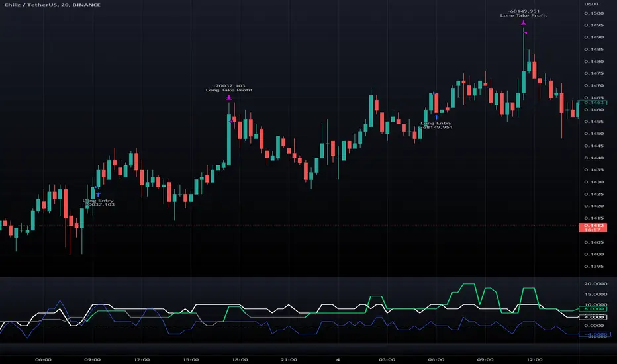The height and width of the screenshot is (364, 617).
Task: Click the 0.1430 price axis label
Action: pos(594,182)
